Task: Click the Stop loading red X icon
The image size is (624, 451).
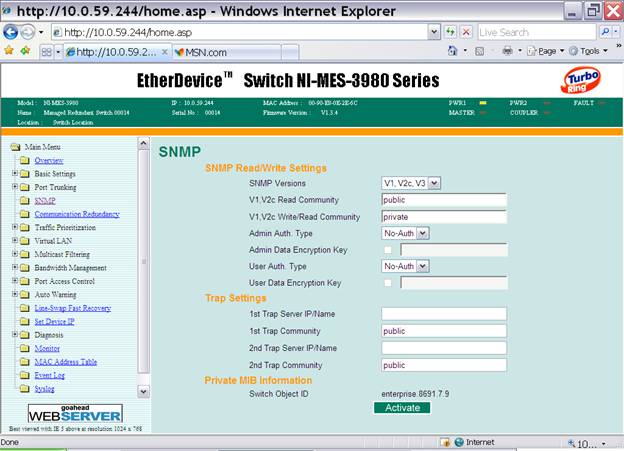Action: click(x=465, y=32)
